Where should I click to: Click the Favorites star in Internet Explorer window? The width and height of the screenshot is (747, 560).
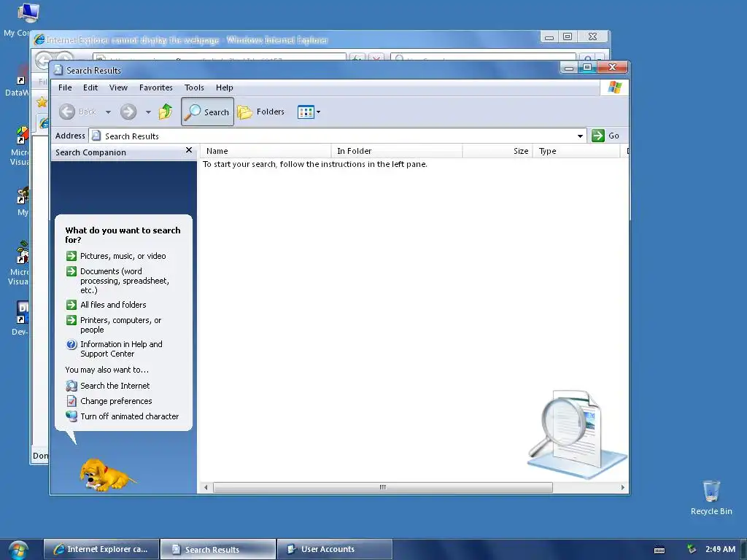(42, 101)
